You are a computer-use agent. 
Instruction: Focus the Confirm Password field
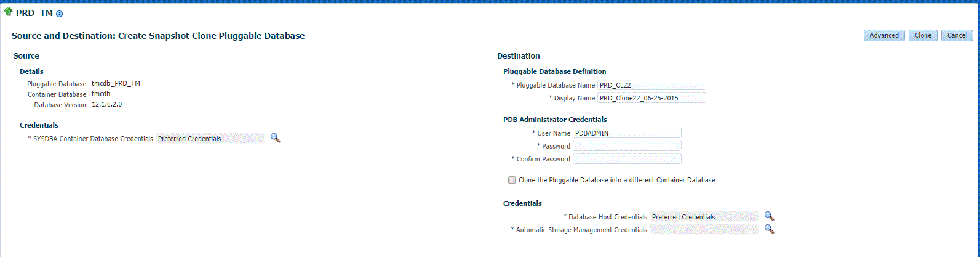(627, 159)
